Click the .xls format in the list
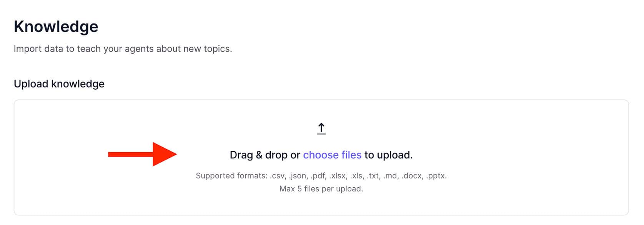This screenshot has width=644, height=225. click(356, 176)
